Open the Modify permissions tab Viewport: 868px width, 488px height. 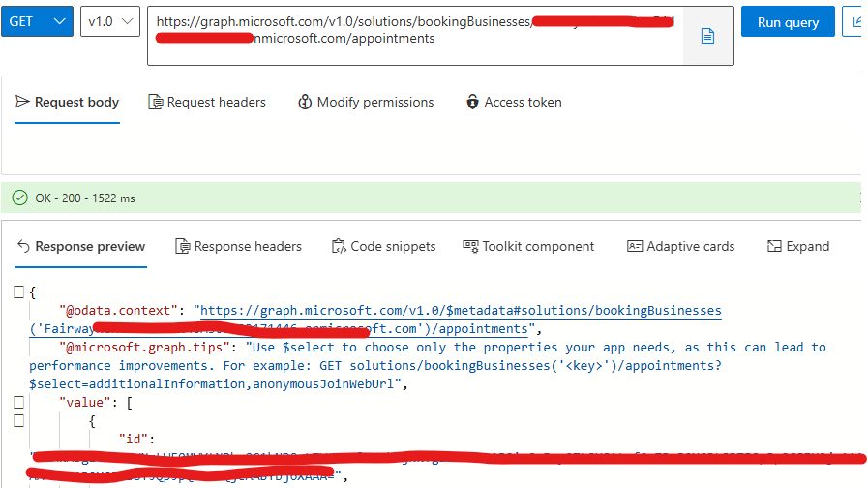[366, 102]
